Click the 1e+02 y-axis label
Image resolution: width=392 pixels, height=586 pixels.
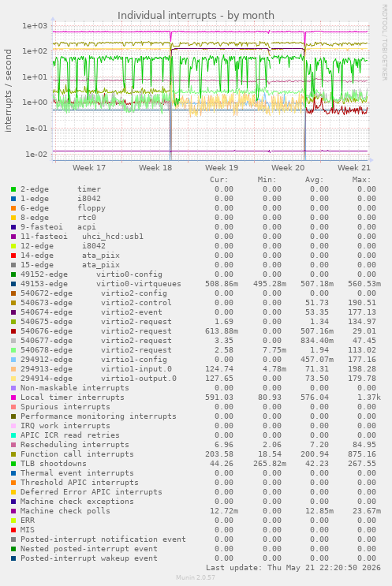(35, 50)
